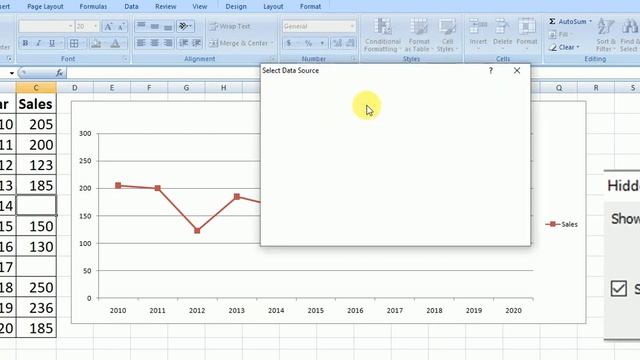Open Cell Styles gallery
The image size is (640, 360).
447,36
